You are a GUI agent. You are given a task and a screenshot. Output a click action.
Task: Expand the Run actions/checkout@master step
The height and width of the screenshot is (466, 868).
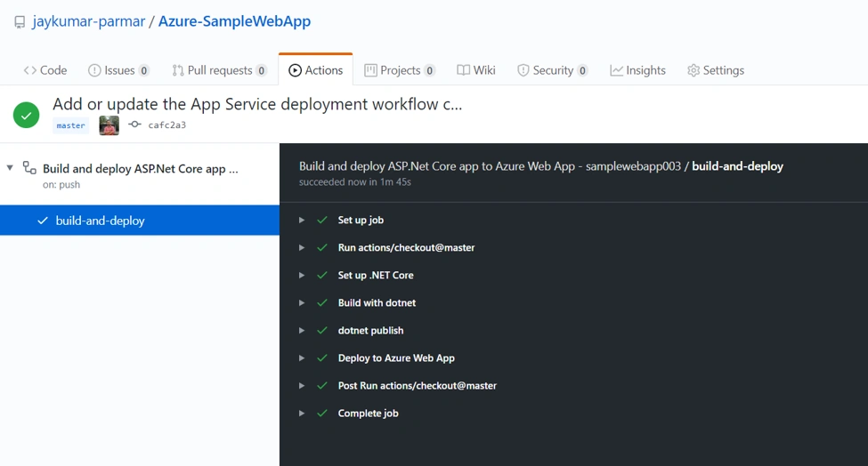pos(302,247)
